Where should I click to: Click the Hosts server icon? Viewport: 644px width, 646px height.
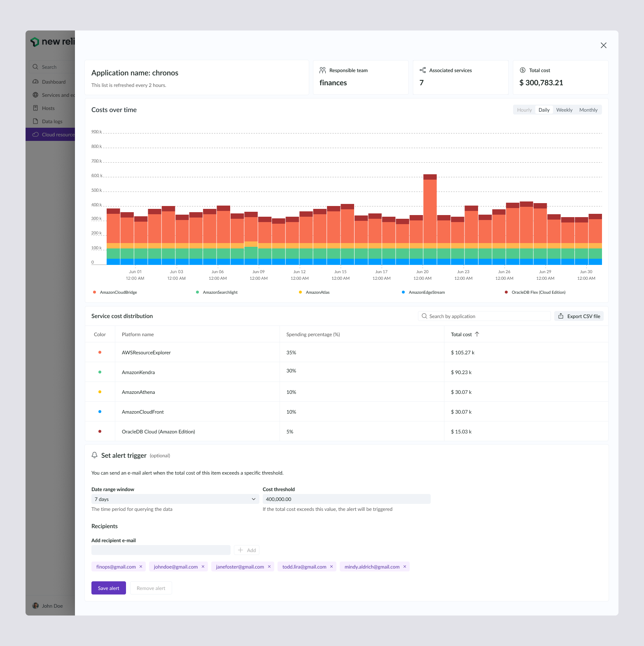pos(35,108)
